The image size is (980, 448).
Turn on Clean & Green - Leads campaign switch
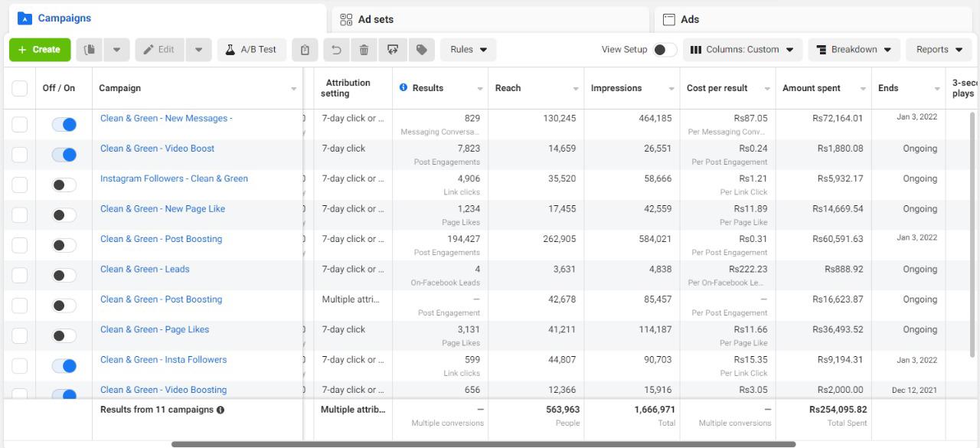click(x=64, y=275)
